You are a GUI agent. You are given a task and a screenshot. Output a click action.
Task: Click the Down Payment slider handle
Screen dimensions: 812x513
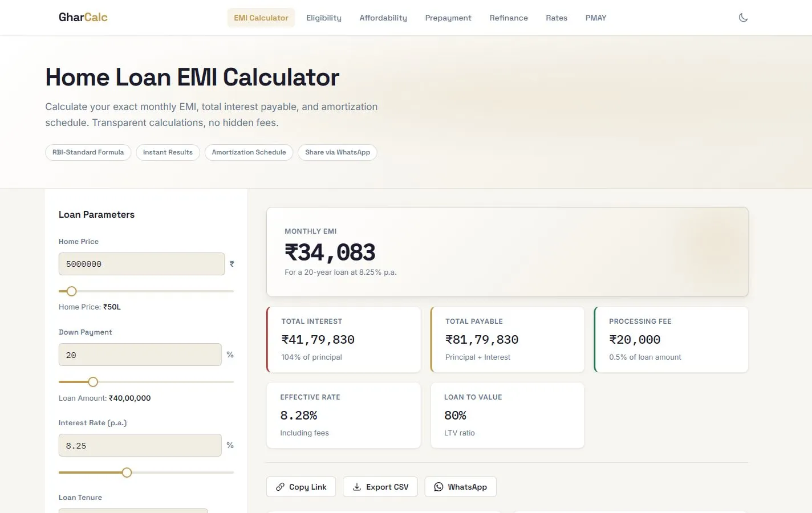93,382
